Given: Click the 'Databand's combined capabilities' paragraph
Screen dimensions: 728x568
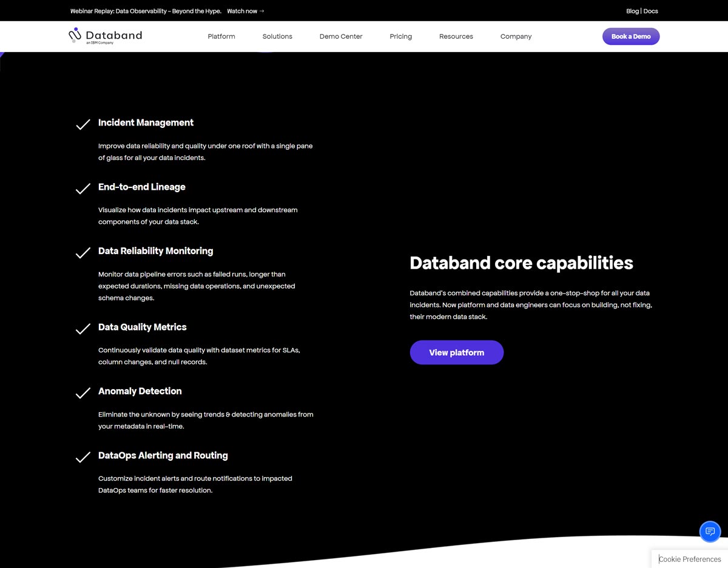Looking at the screenshot, I should 531,305.
